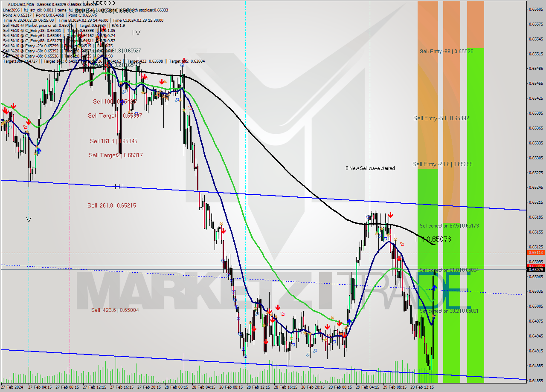This screenshot has height=392, width=546.
Task: Click the '0 New Sell wave started' annotation
Action: click(370, 168)
